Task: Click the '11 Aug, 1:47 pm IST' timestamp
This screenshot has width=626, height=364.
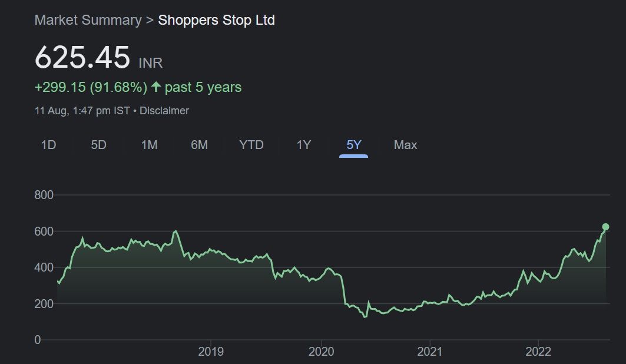Action: click(82, 111)
